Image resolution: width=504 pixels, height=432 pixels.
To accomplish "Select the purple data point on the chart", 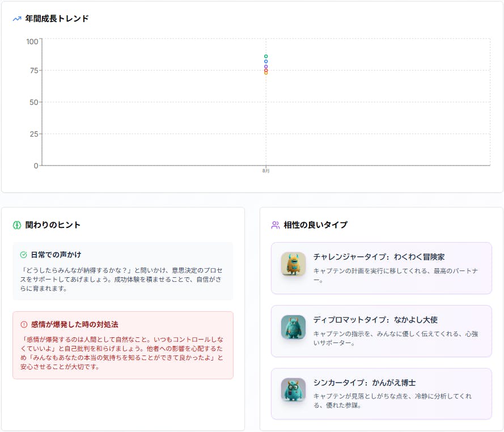I will [x=266, y=66].
